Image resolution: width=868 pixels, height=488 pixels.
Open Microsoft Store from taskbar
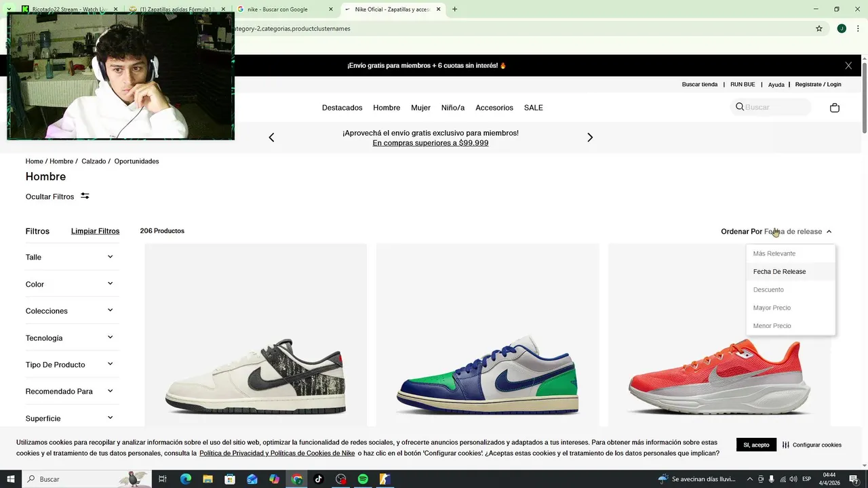pyautogui.click(x=230, y=479)
